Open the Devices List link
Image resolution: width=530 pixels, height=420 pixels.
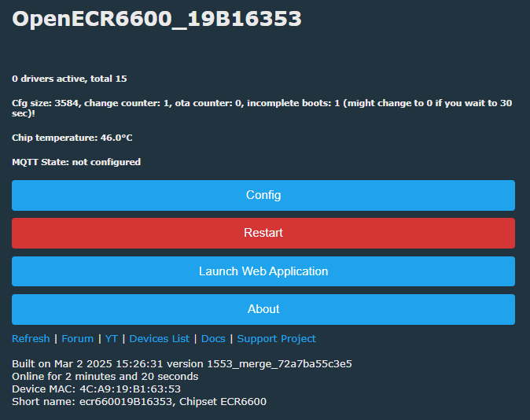(x=159, y=338)
